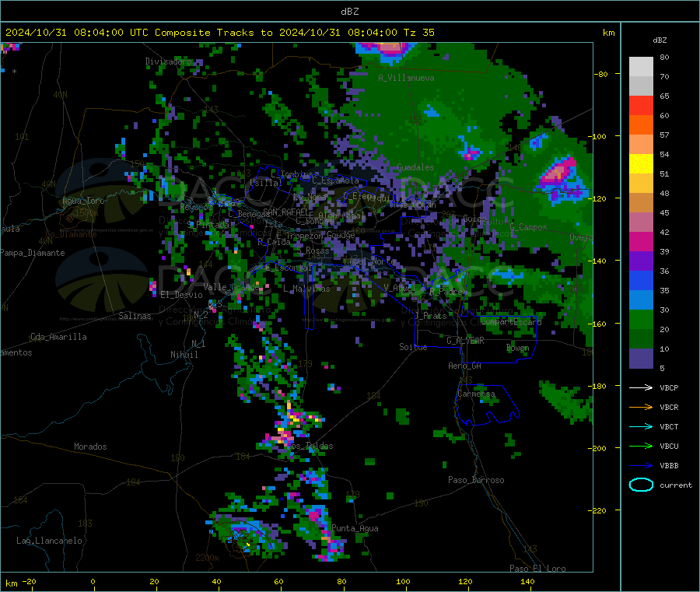Viewport: 700px width, 592px height.
Task: Click the magenta storm cell northeast of G_Campos
Action: (558, 173)
